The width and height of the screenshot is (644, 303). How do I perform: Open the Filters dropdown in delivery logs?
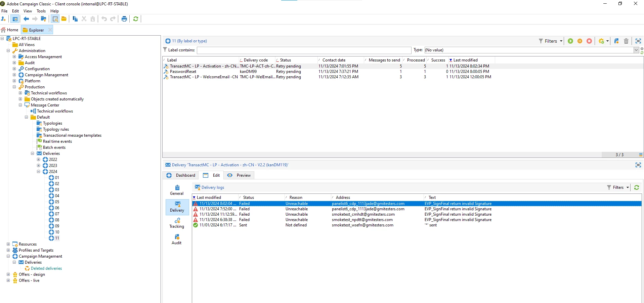(x=618, y=187)
